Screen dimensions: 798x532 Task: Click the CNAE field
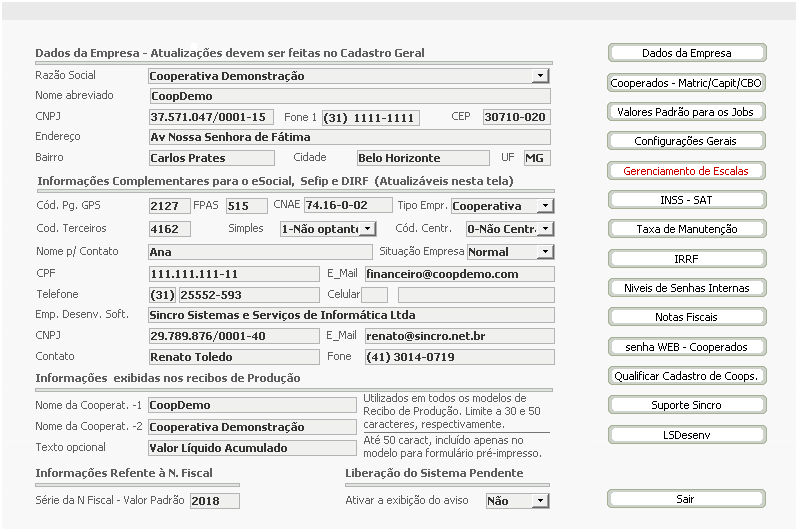coord(349,205)
